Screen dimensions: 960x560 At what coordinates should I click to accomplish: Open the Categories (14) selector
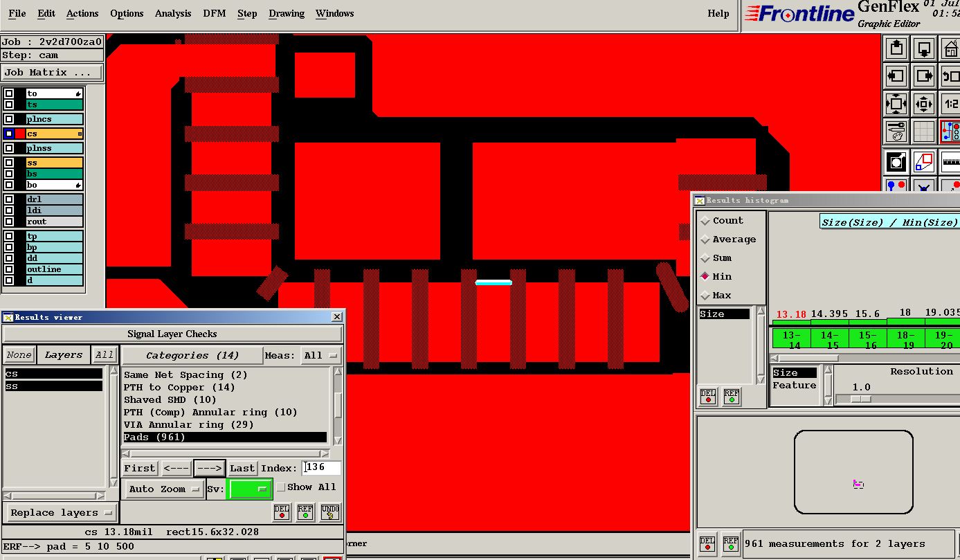(192, 355)
